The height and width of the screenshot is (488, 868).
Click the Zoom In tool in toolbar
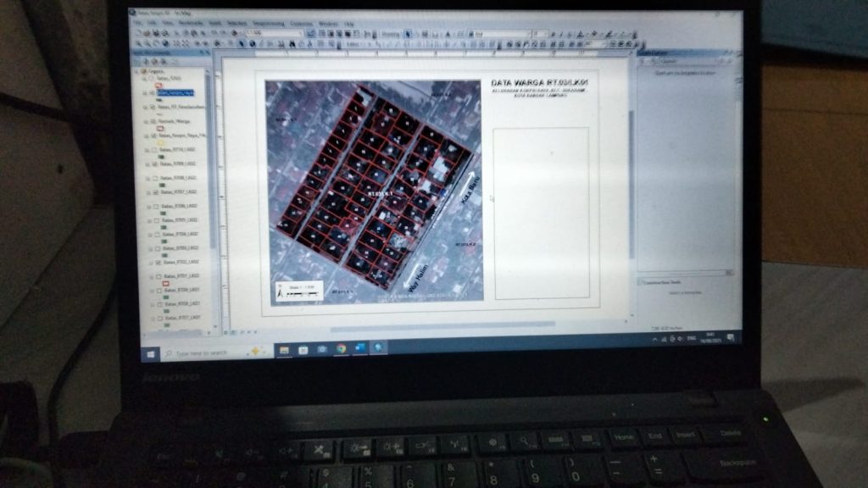138,42
